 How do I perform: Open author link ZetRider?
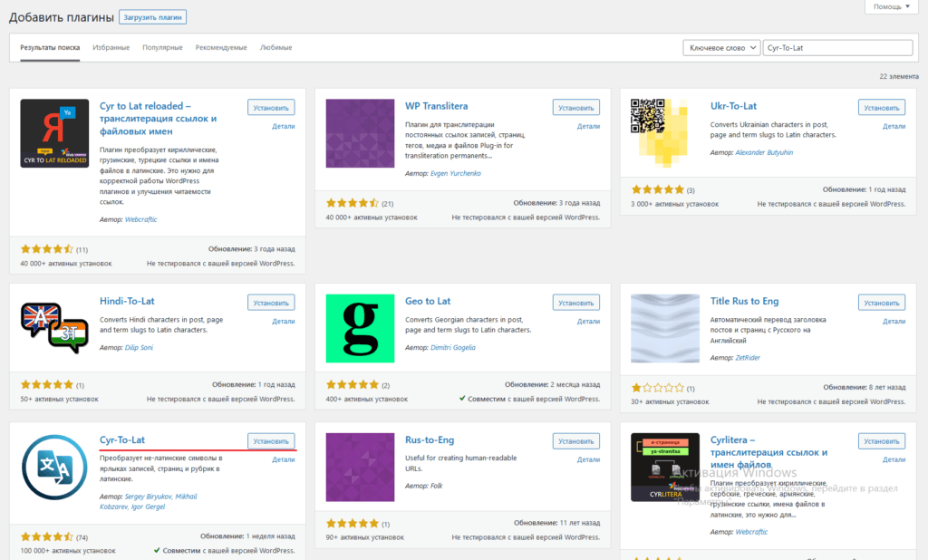tap(748, 358)
